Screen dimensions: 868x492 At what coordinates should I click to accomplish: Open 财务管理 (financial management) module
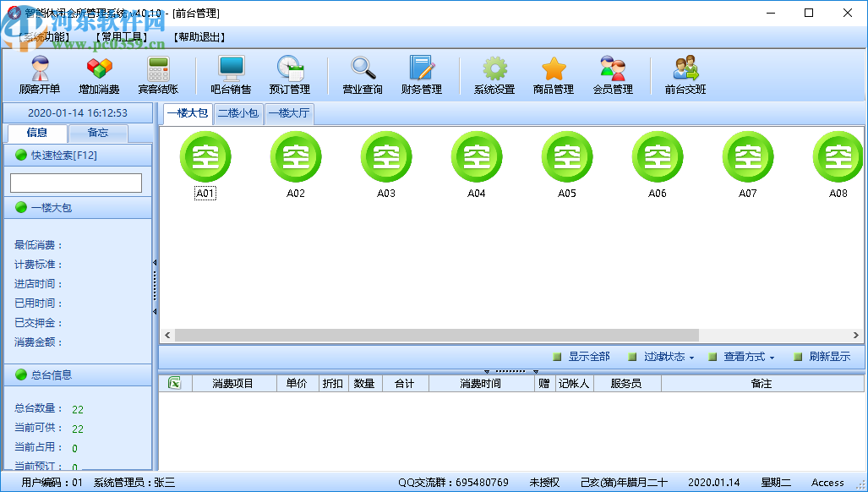pyautogui.click(x=420, y=74)
